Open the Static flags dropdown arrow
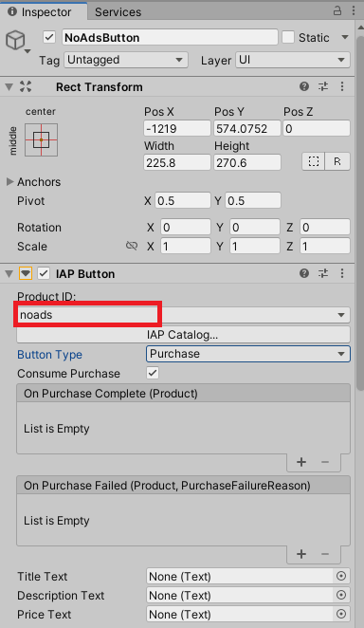364x628 pixels. pyautogui.click(x=345, y=37)
